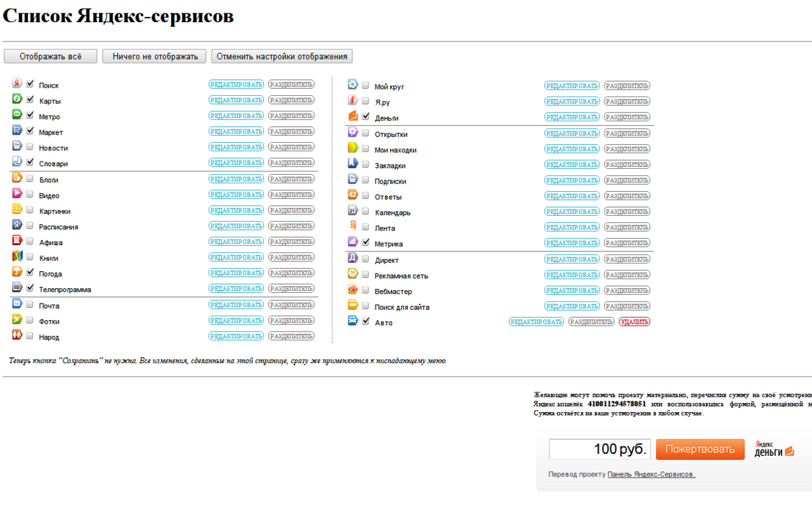812x508 pixels.
Task: Enable the Мои находки checkbox
Action: 365,149
